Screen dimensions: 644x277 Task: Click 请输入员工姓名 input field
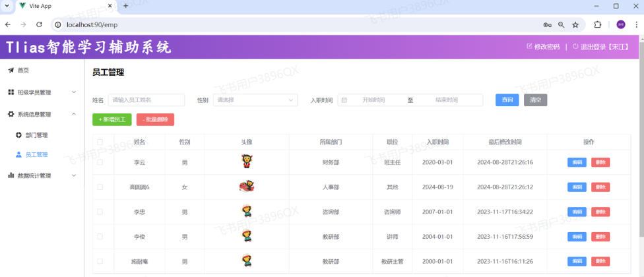(146, 100)
